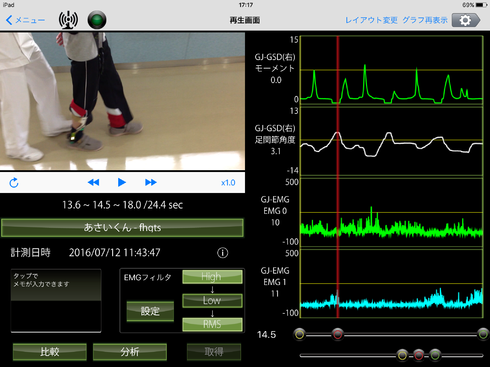The image size is (490, 367).
Task: Tap the wireless sensor antenna icon
Action: (68, 20)
